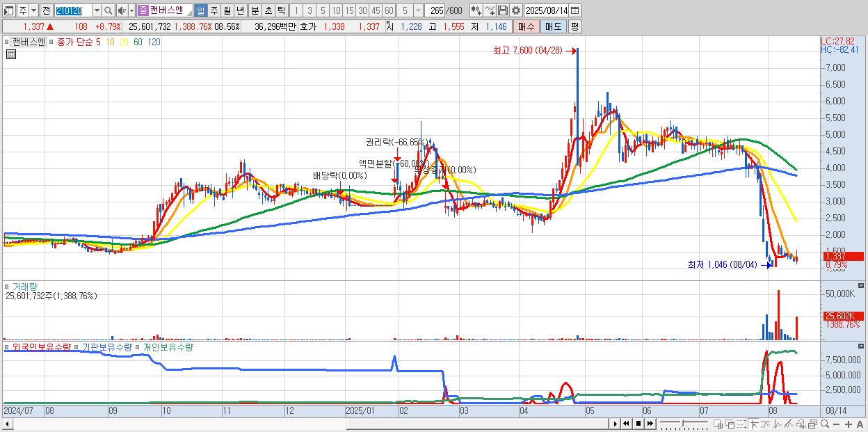This screenshot has width=868, height=432.
Task: Click the stock code input field 210120
Action: pos(73,10)
